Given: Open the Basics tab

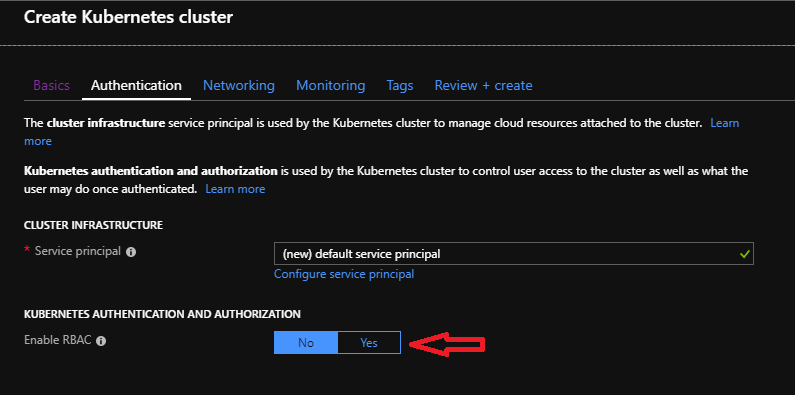Looking at the screenshot, I should pos(51,85).
